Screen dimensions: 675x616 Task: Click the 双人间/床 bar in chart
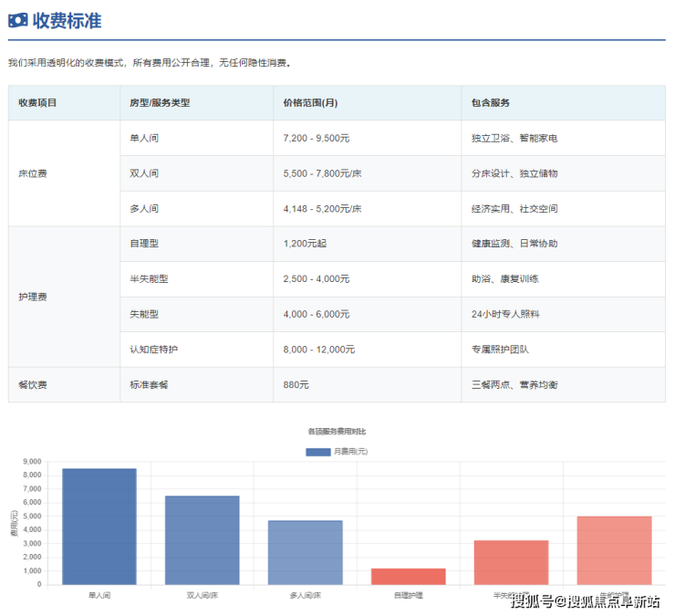pos(202,540)
